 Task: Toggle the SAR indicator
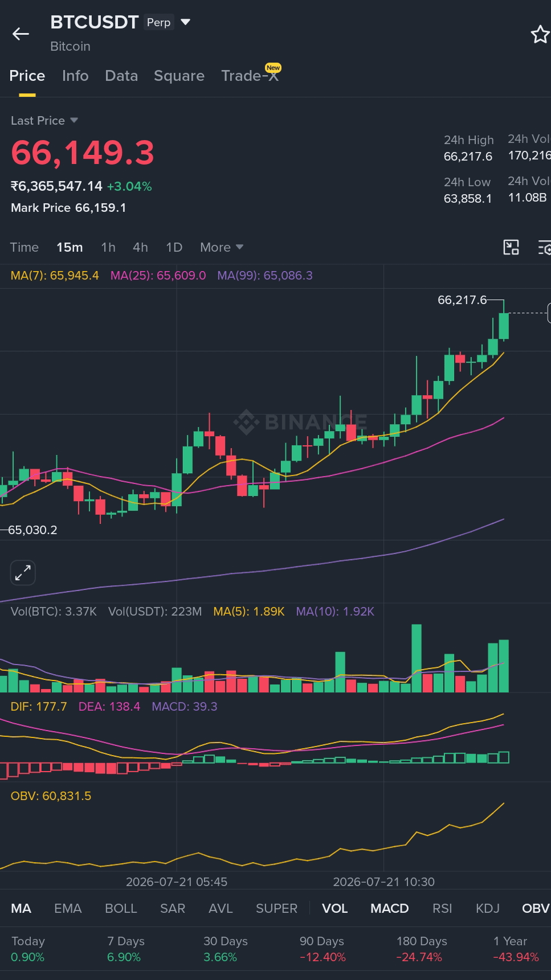[x=173, y=908]
